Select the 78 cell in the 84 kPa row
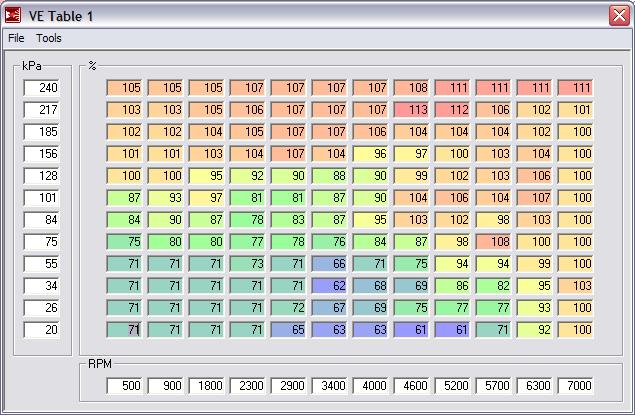 click(247, 220)
